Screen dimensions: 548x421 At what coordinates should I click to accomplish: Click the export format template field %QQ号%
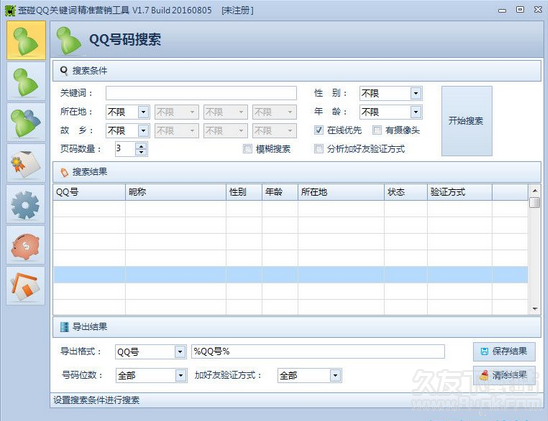click(318, 352)
